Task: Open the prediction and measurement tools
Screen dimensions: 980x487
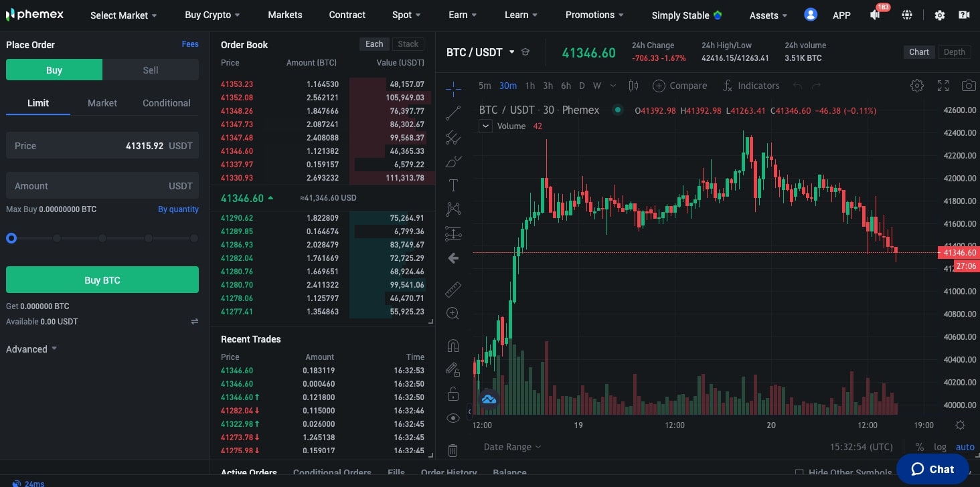Action: click(453, 233)
